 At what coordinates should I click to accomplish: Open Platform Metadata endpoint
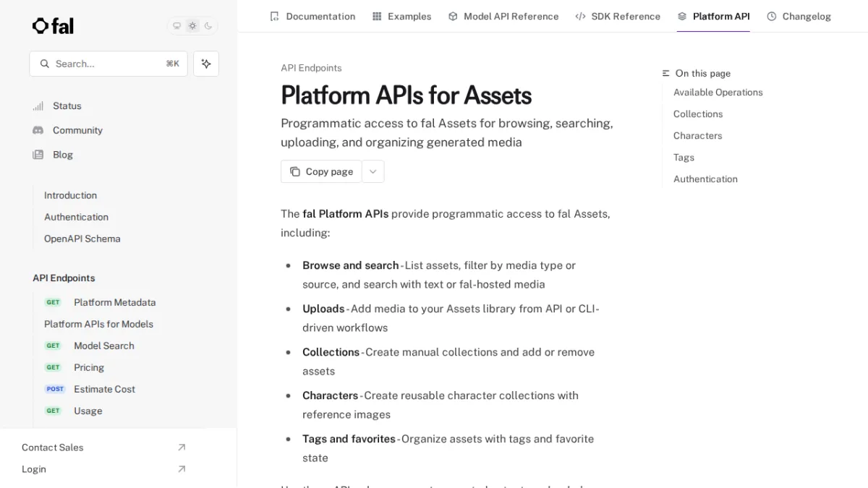114,302
